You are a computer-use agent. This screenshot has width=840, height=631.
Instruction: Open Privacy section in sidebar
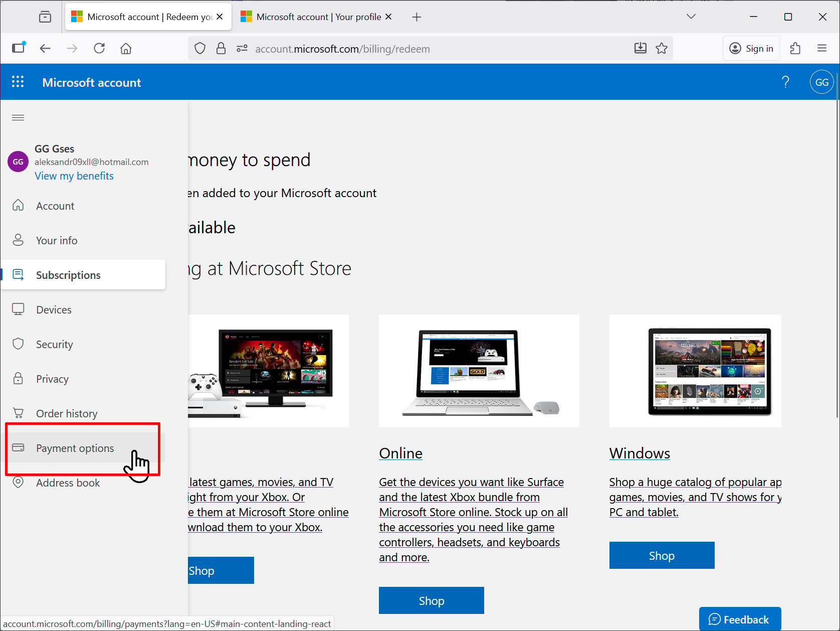pyautogui.click(x=83, y=379)
